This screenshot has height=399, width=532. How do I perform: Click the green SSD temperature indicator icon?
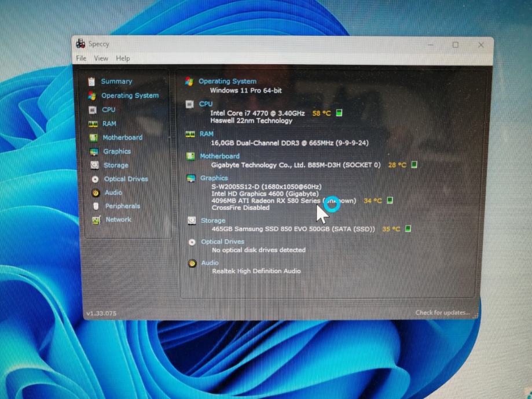click(x=408, y=229)
